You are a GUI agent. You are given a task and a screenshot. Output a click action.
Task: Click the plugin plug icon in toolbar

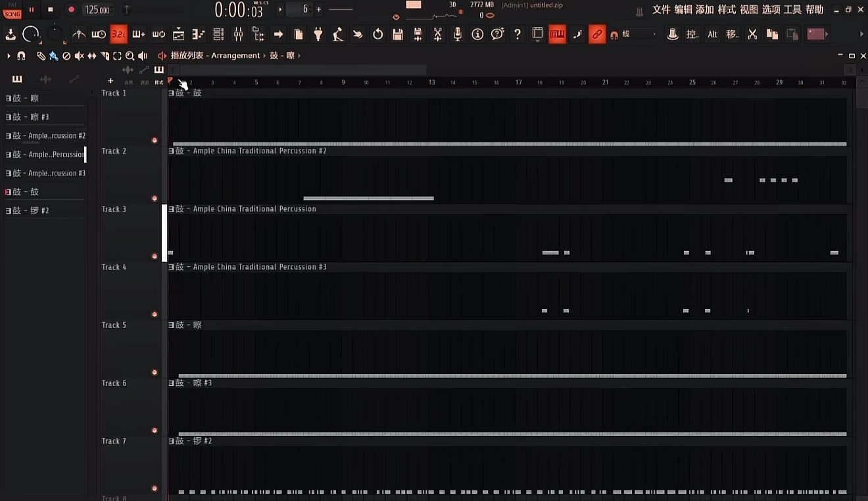(318, 34)
